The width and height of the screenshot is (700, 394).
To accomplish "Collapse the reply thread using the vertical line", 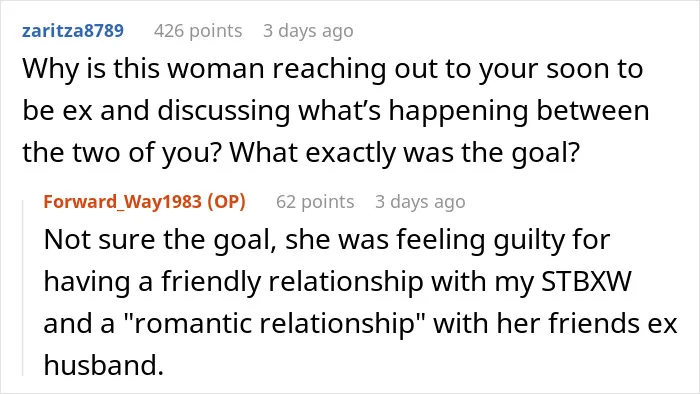I will [x=23, y=288].
